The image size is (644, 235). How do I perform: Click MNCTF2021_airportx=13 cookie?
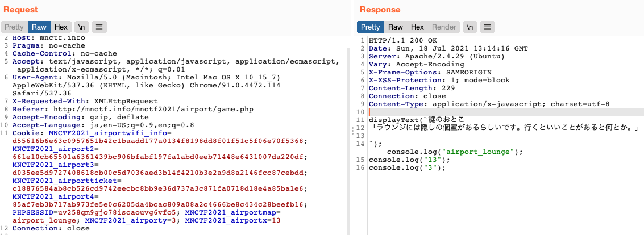coord(233,220)
